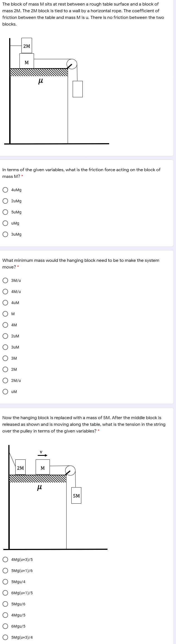Screen dimensions: 176x644
Task: Choose M as the minimum mass
Action: coord(5,314)
